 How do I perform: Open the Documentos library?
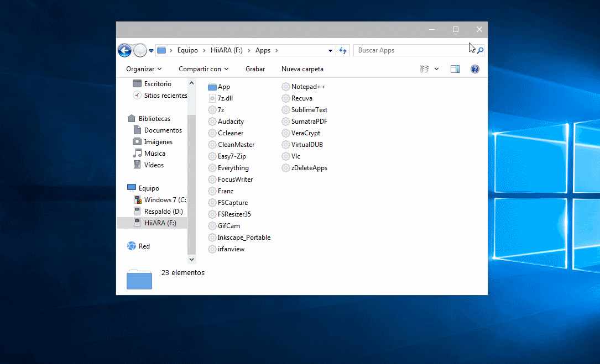157,130
